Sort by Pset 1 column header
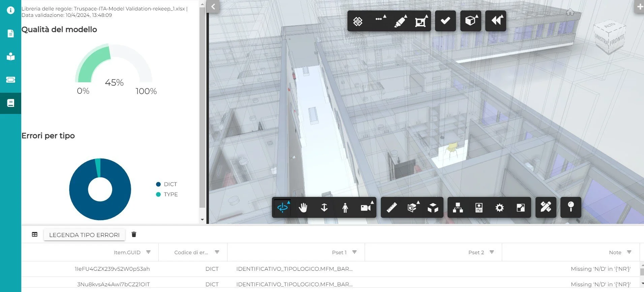The width and height of the screenshot is (644, 292). click(339, 252)
